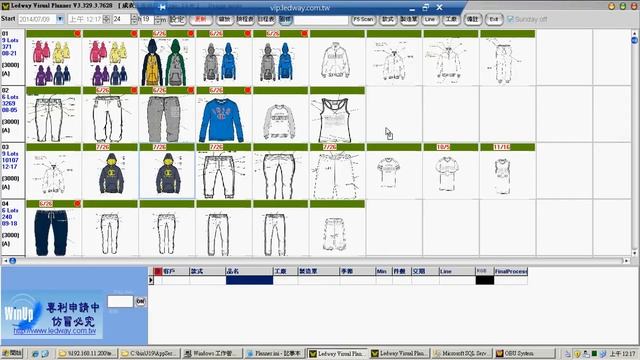The height and width of the screenshot is (360, 640).
Task: Click Internet Explorer quick launch icon
Action: (x=35, y=353)
